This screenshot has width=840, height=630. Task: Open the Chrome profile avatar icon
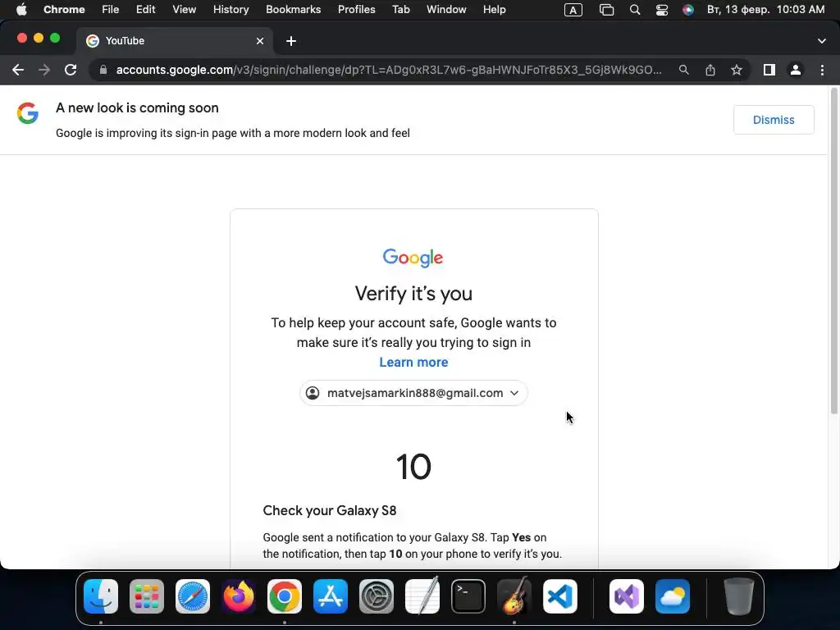[796, 71]
